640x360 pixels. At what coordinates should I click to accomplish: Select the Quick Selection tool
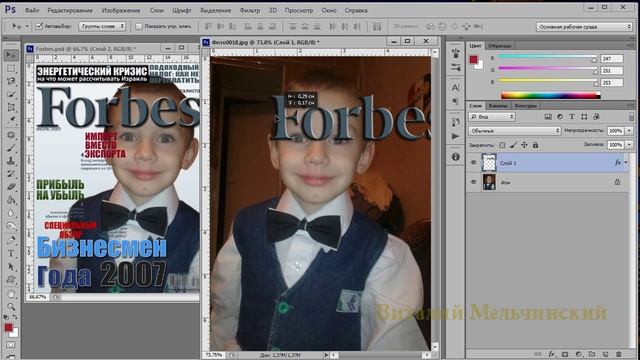coord(11,94)
